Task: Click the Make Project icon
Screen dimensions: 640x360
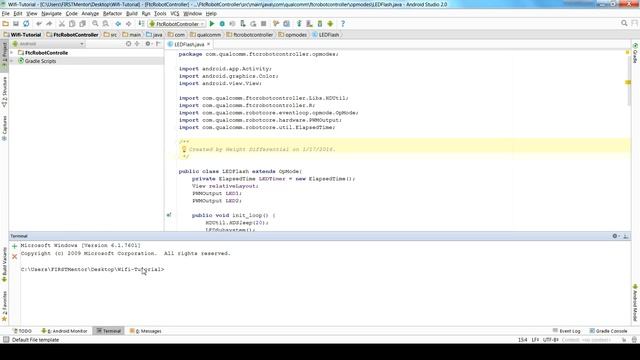Action: [x=141, y=24]
